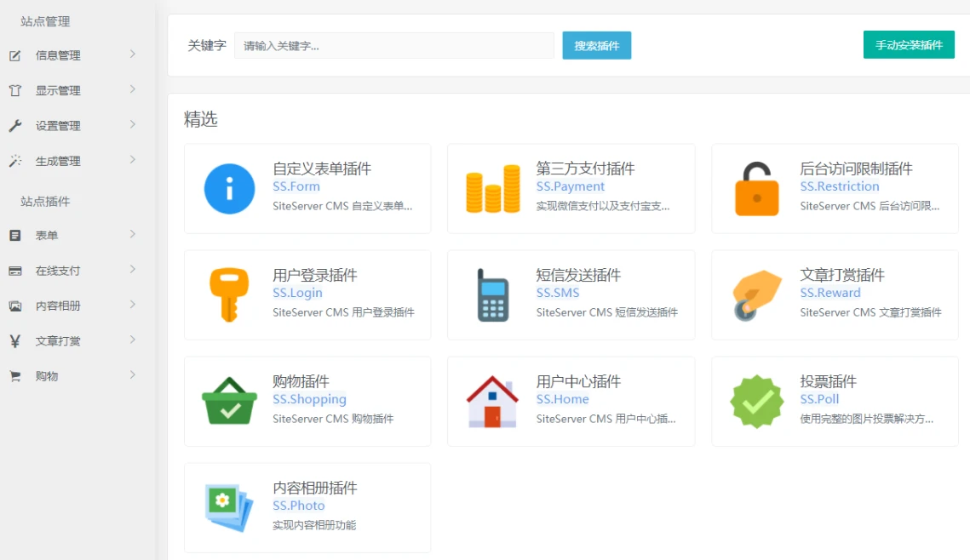Click the hand with coin icon of 文章打赏插件
The height and width of the screenshot is (560, 970).
point(756,294)
